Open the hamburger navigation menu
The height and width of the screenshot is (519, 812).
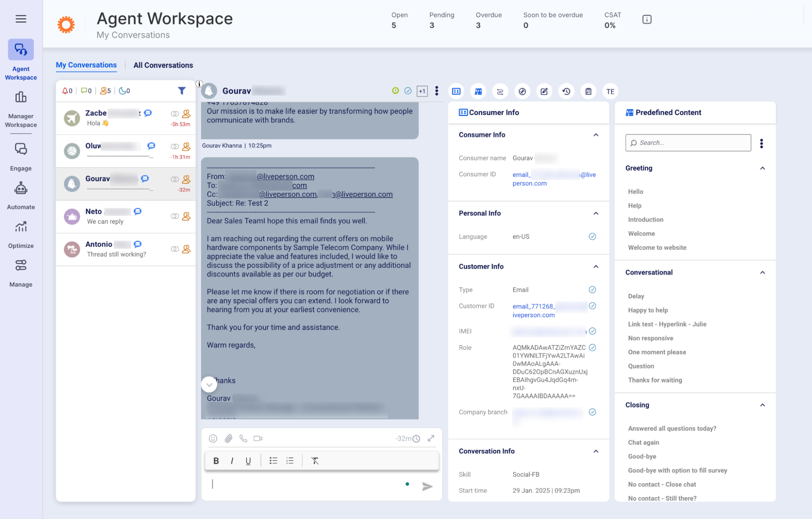21,19
